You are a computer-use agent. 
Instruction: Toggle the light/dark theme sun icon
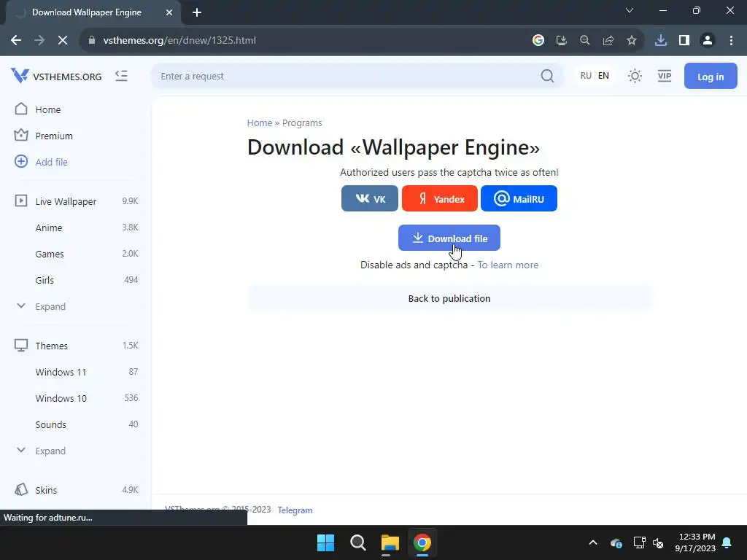point(635,76)
